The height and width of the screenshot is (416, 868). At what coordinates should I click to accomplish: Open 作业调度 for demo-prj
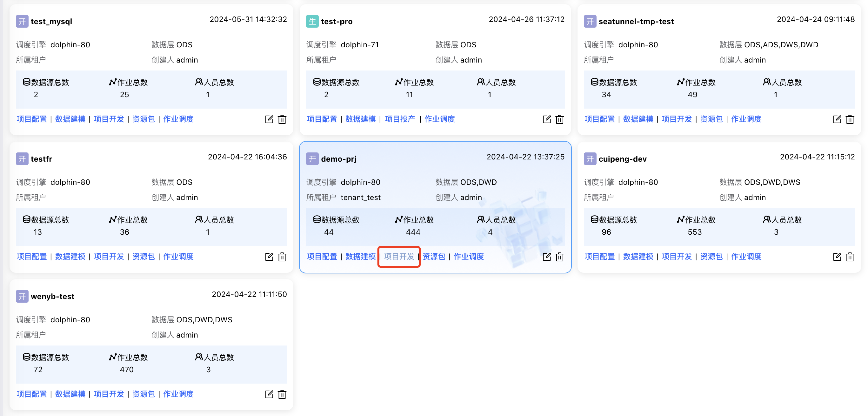469,257
